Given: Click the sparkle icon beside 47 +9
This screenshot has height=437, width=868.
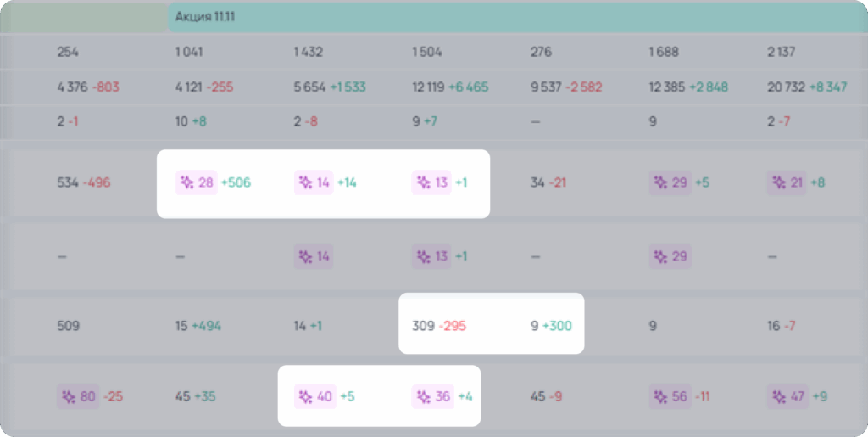Looking at the screenshot, I should point(779,396).
